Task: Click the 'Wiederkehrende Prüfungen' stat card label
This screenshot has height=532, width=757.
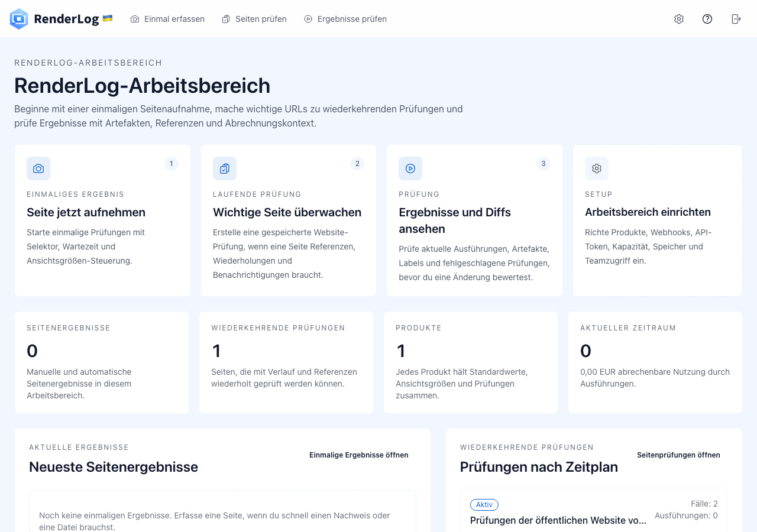Action: coord(278,328)
